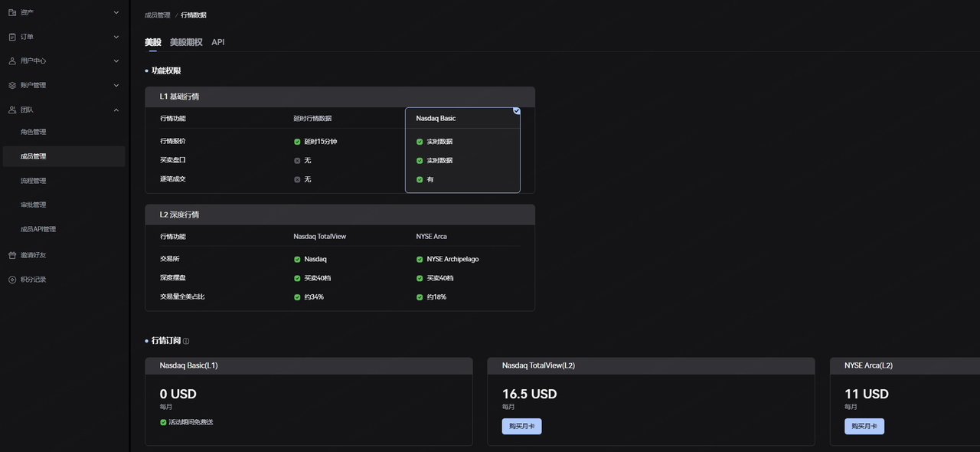Image resolution: width=980 pixels, height=452 pixels.
Task: Click the 11 USD price
Action: (867, 394)
